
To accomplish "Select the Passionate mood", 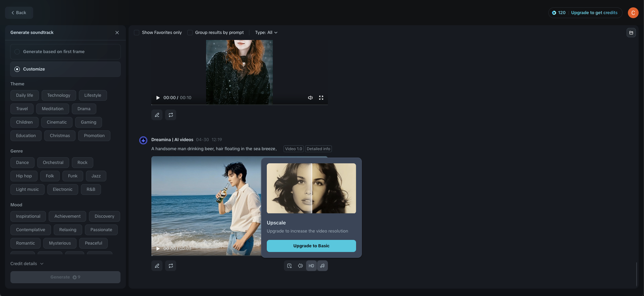I will pyautogui.click(x=101, y=230).
